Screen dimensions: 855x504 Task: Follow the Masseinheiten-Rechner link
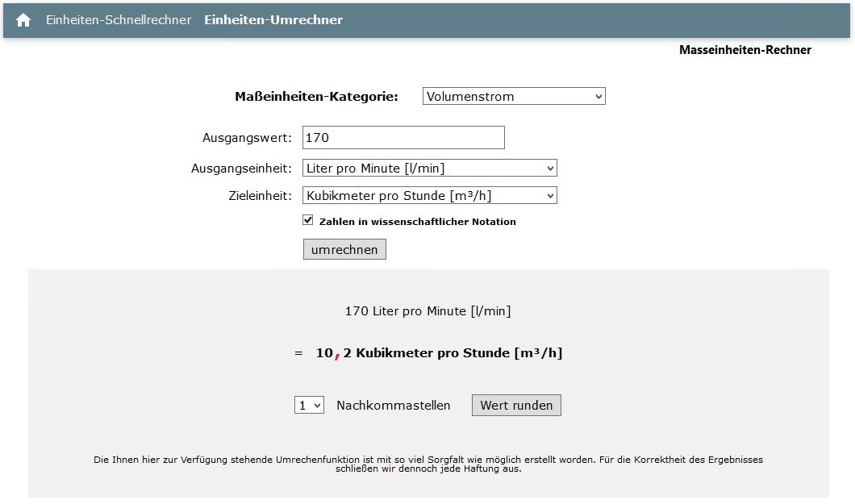pos(744,50)
